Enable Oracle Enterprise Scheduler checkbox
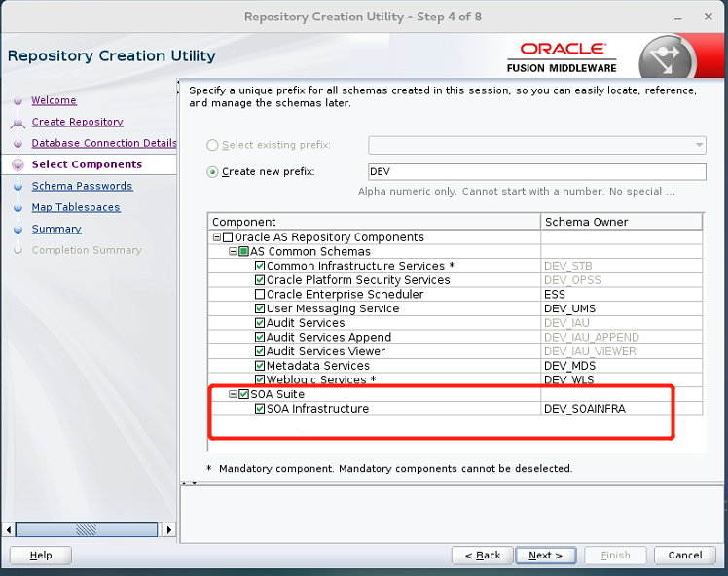 (x=260, y=294)
